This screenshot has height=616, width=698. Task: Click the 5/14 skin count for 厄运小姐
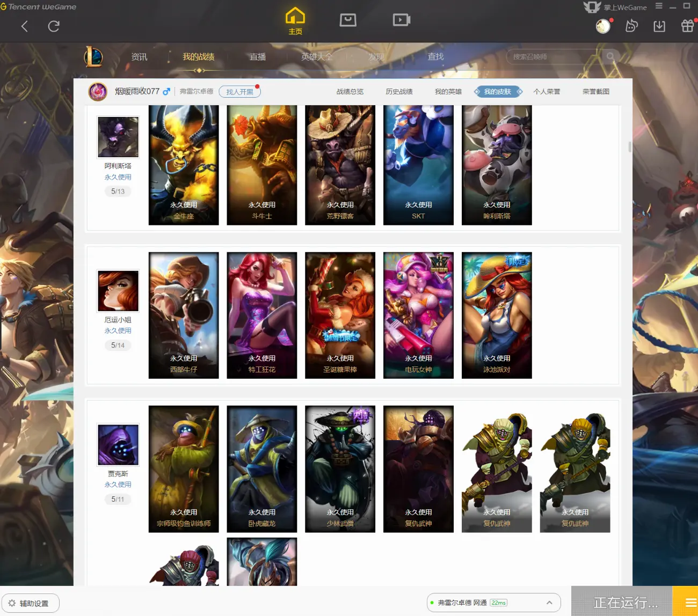click(118, 346)
